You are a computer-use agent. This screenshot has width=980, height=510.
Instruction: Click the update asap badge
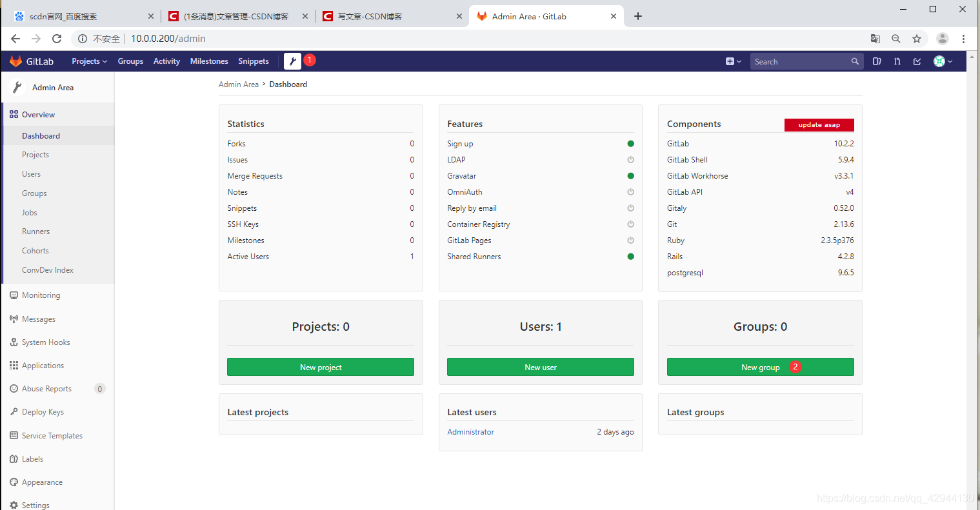click(819, 125)
